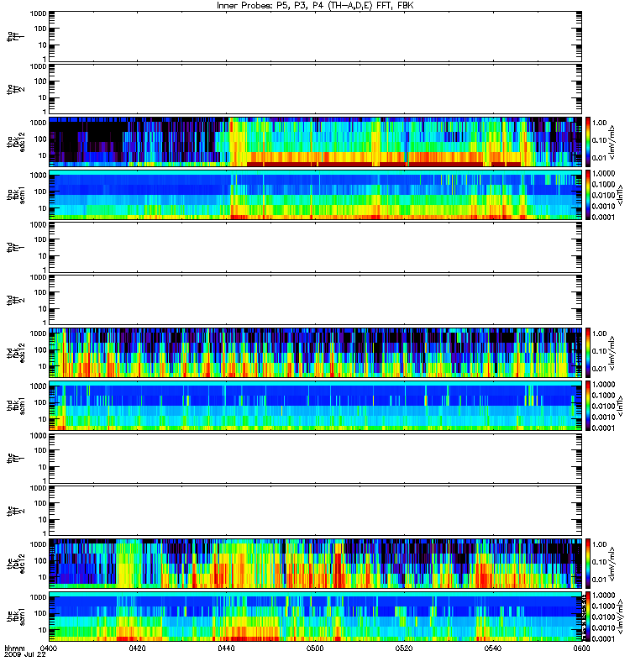Click the 10 tick on thd fff 1 axis
This screenshot has height=672, width=630.
point(41,256)
